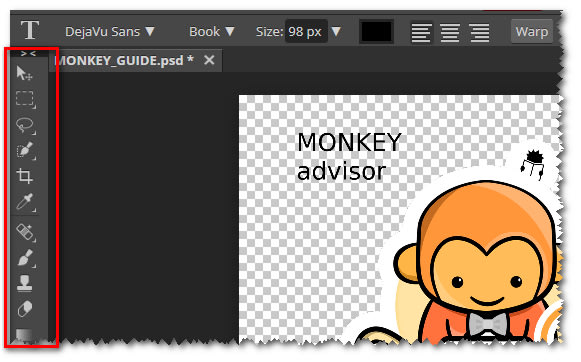Select the Rectangle Select marquee tool
581x362 pixels.
point(25,99)
